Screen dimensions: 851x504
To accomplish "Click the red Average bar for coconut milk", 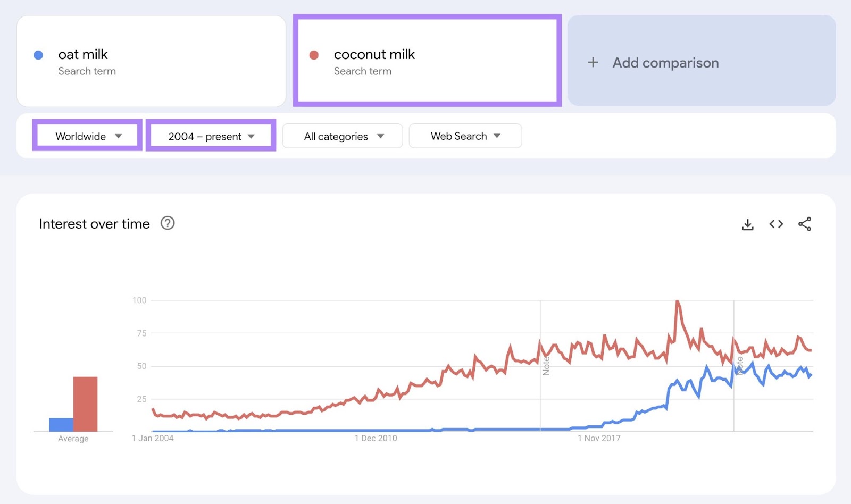I will 85,404.
